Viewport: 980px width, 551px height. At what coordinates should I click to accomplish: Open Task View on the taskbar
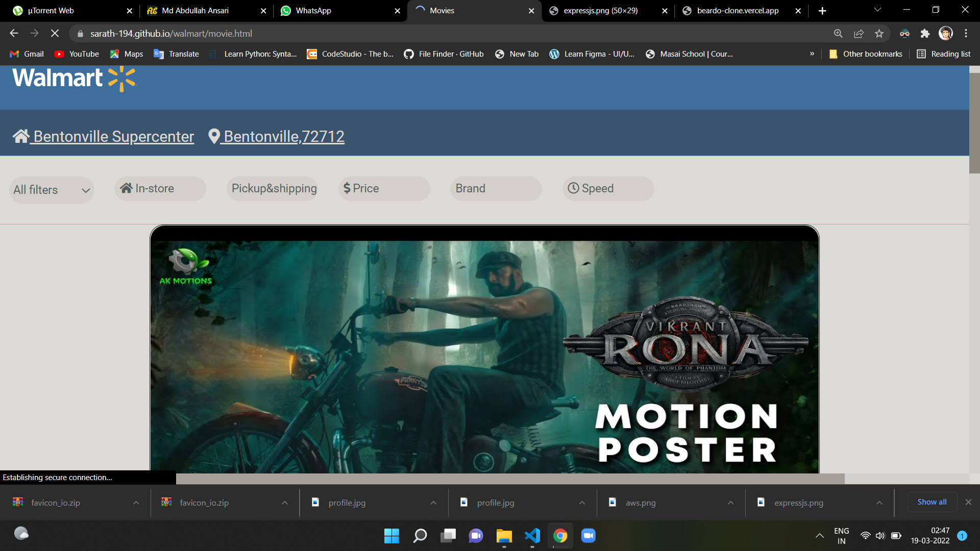448,536
